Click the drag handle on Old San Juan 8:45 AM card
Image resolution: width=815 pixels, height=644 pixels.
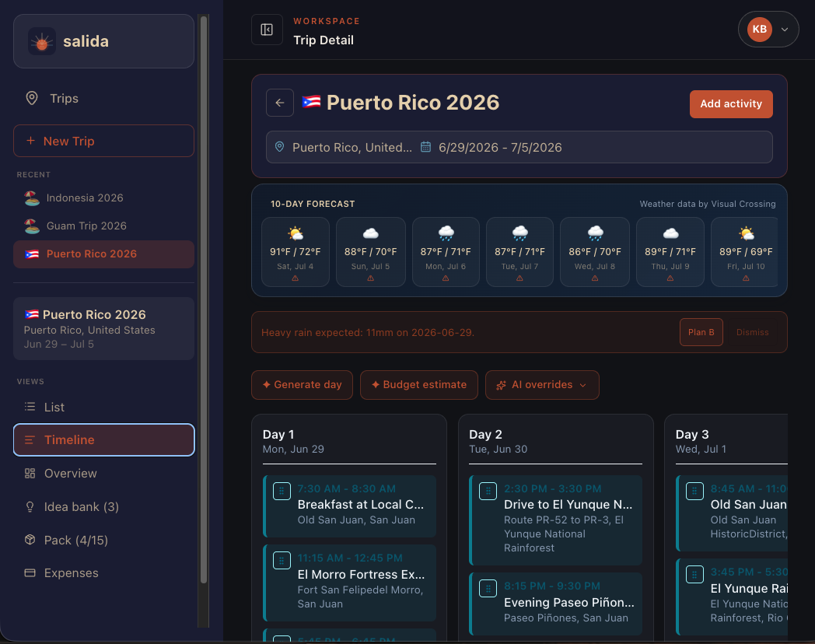(694, 491)
